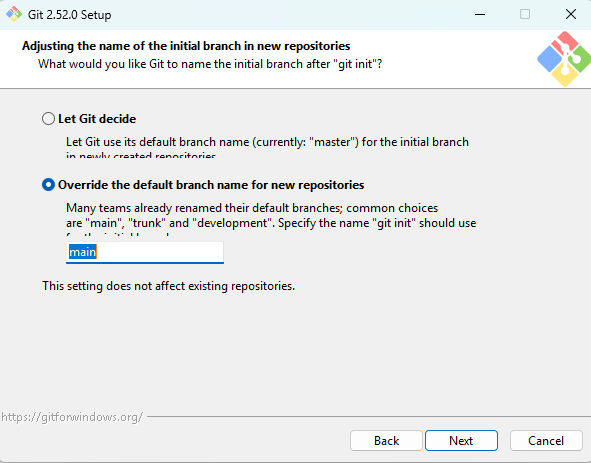Close the Git 2.52.0 Setup window
Screen dimensions: 591x463
click(571, 14)
